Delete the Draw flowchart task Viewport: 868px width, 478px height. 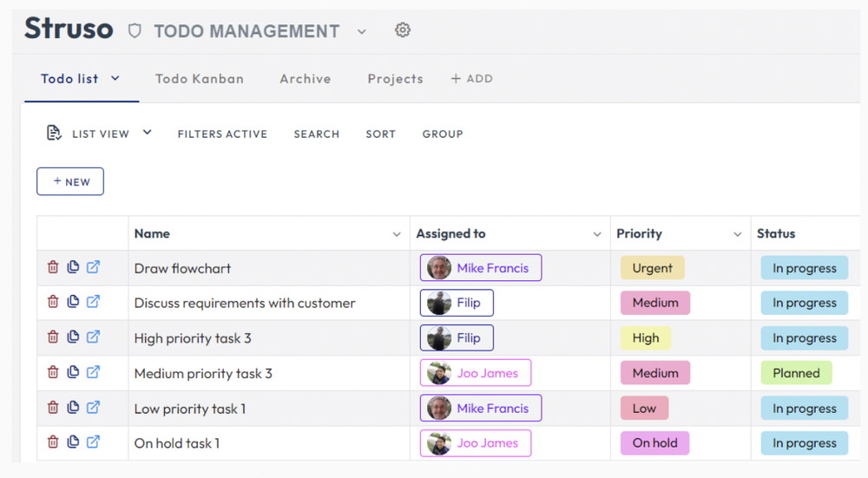(x=53, y=266)
